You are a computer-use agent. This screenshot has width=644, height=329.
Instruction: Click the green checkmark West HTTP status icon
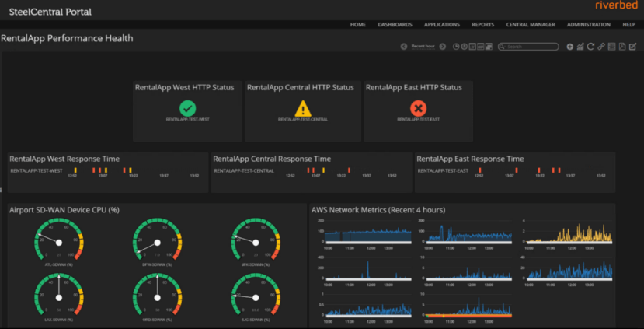188,109
